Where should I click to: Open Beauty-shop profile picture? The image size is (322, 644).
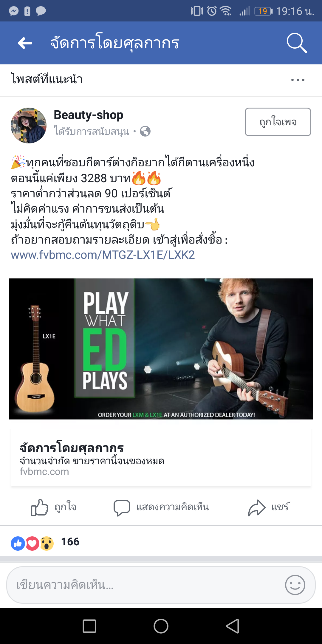pyautogui.click(x=29, y=126)
